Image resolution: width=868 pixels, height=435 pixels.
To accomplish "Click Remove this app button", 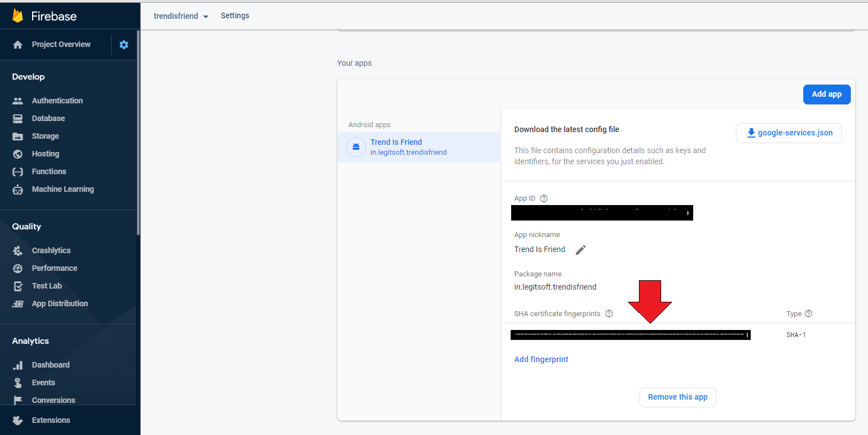I will pos(678,397).
